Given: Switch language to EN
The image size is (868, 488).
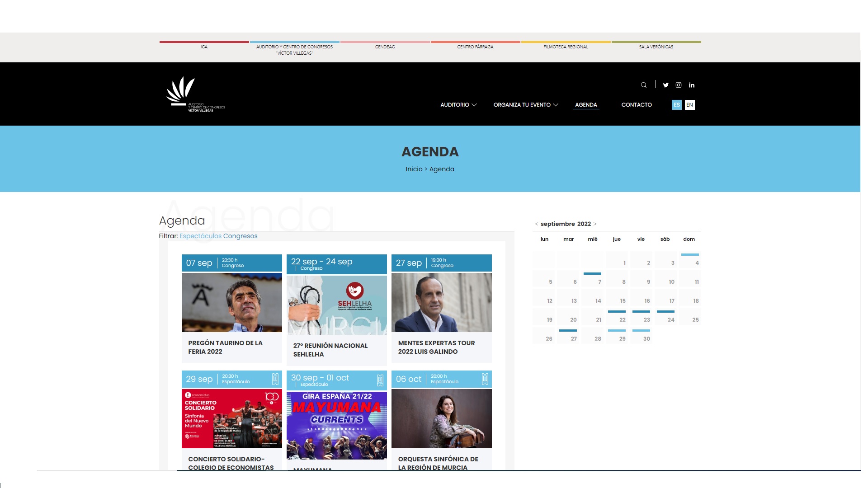Looking at the screenshot, I should [689, 105].
